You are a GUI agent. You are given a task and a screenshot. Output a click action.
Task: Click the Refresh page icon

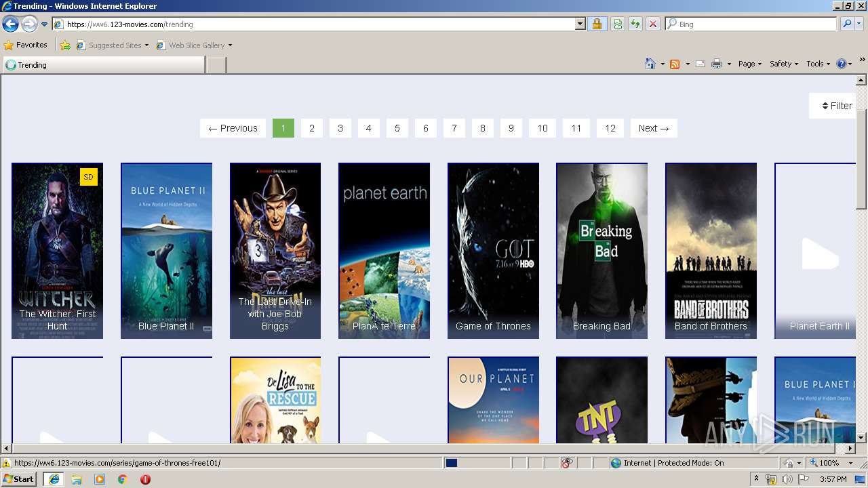click(635, 24)
